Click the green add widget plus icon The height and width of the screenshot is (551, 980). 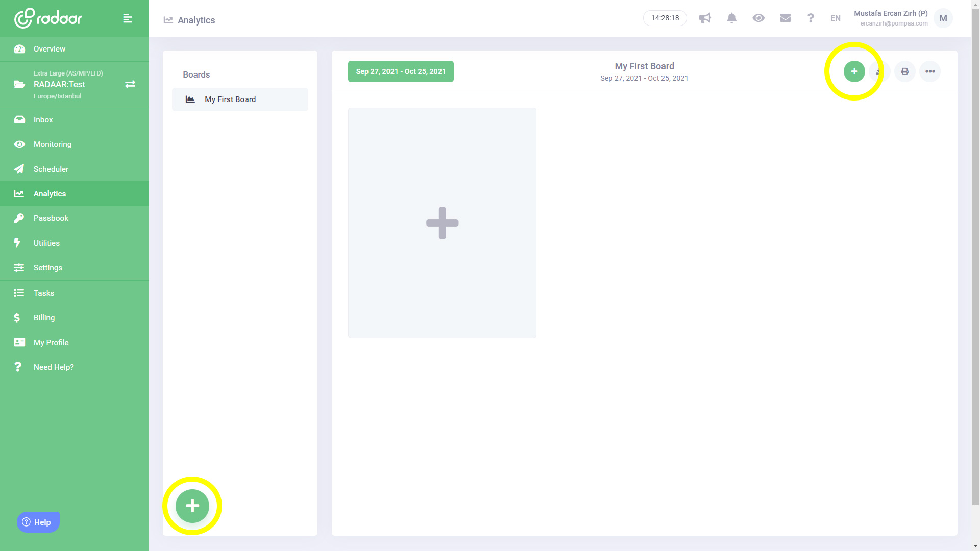(x=854, y=71)
